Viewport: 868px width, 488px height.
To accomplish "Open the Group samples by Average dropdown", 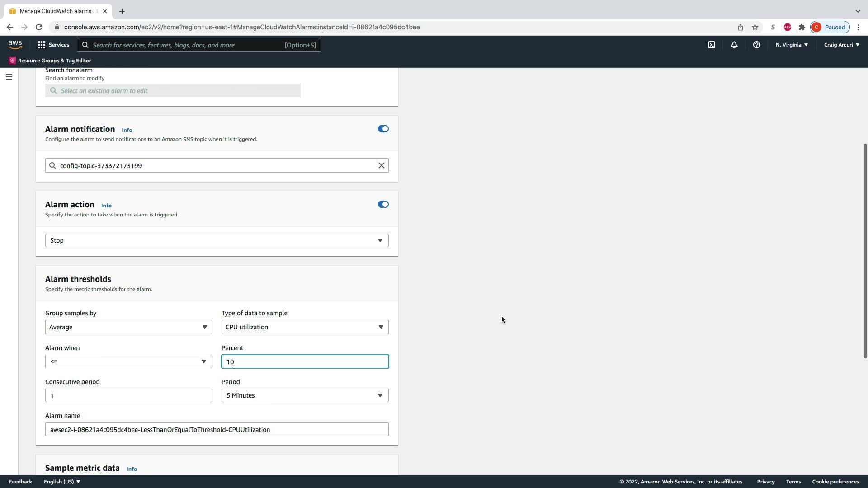I will 128,327.
